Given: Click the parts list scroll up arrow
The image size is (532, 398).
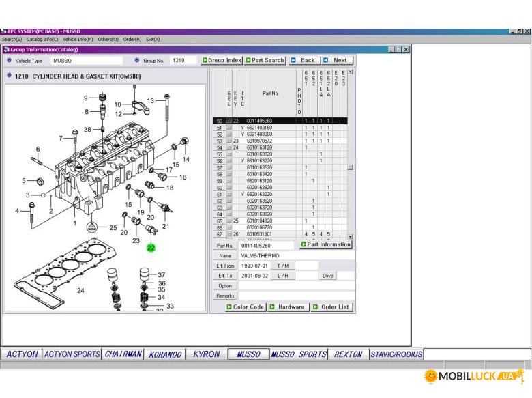Looking at the screenshot, I should 351,72.
